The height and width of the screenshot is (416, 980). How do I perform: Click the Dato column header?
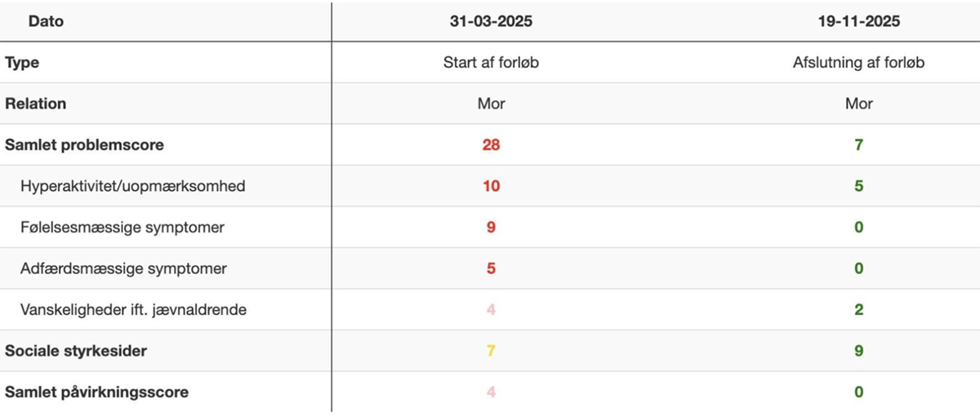coord(46,21)
